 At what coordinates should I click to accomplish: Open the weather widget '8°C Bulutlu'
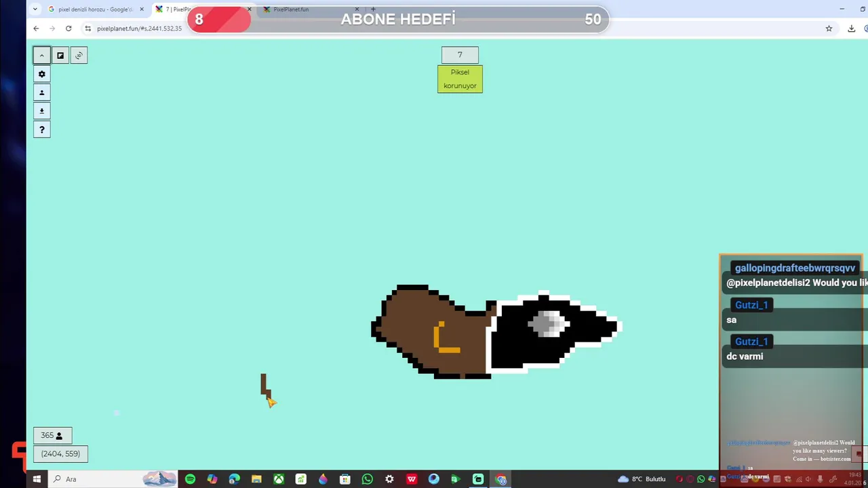(642, 479)
